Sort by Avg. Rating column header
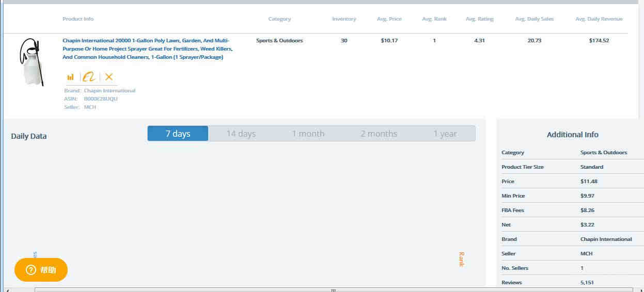 coord(480,19)
